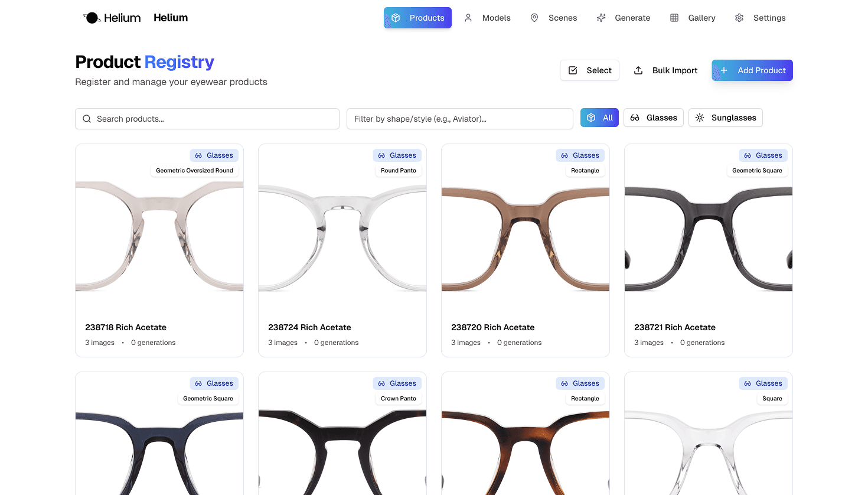Click the Products cube icon in navigation
The width and height of the screenshot is (868, 495).
(x=396, y=18)
